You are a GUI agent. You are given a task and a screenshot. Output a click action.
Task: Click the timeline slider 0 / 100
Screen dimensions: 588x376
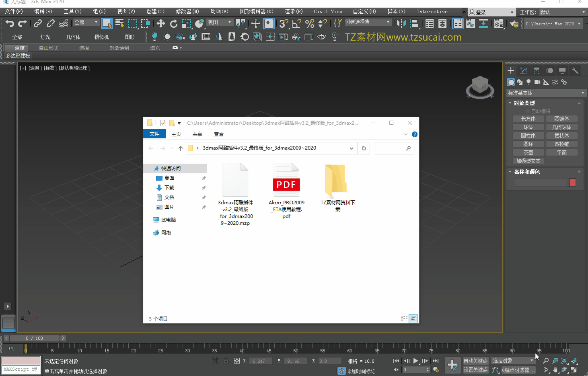(x=35, y=338)
